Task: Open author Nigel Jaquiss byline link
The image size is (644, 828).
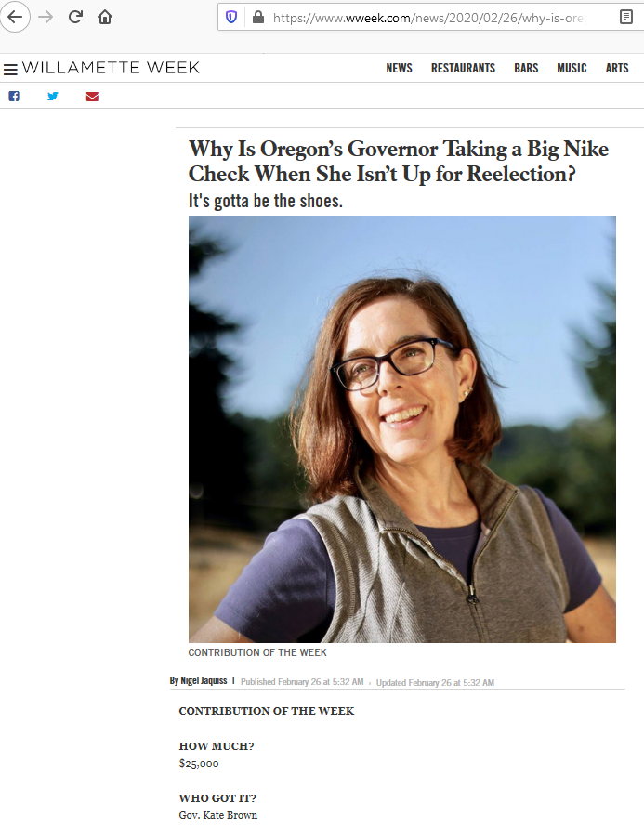Action: [x=204, y=680]
